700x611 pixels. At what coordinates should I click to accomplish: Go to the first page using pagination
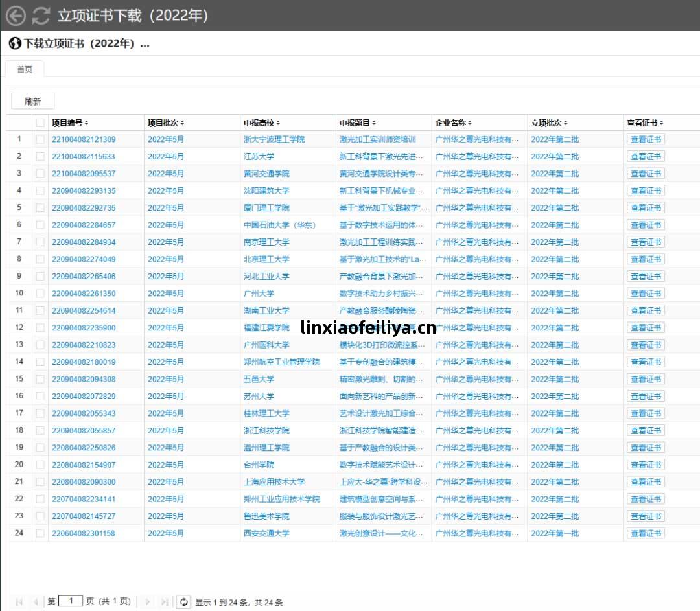pos(19,602)
